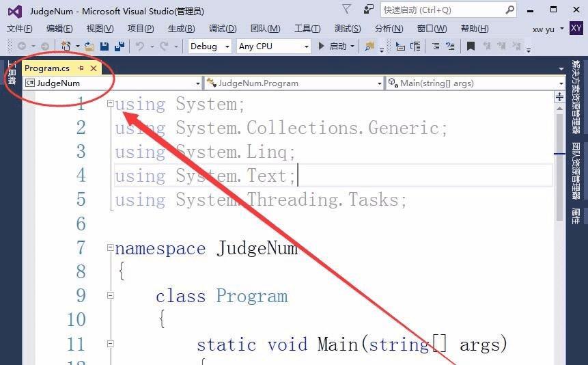Click the split editor handle above scrollbar
Image resolution: width=588 pixels, height=365 pixels.
559,97
